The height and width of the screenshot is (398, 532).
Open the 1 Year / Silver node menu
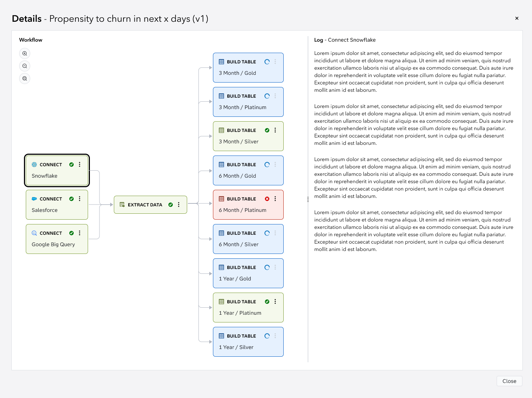point(275,336)
